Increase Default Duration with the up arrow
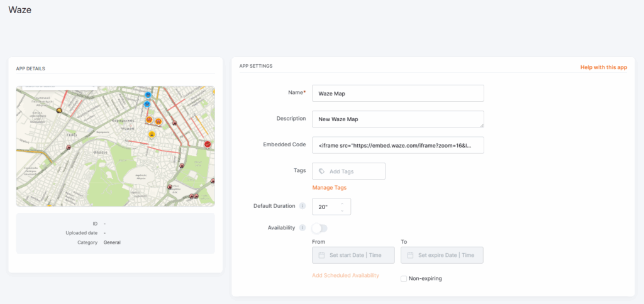 click(342, 203)
